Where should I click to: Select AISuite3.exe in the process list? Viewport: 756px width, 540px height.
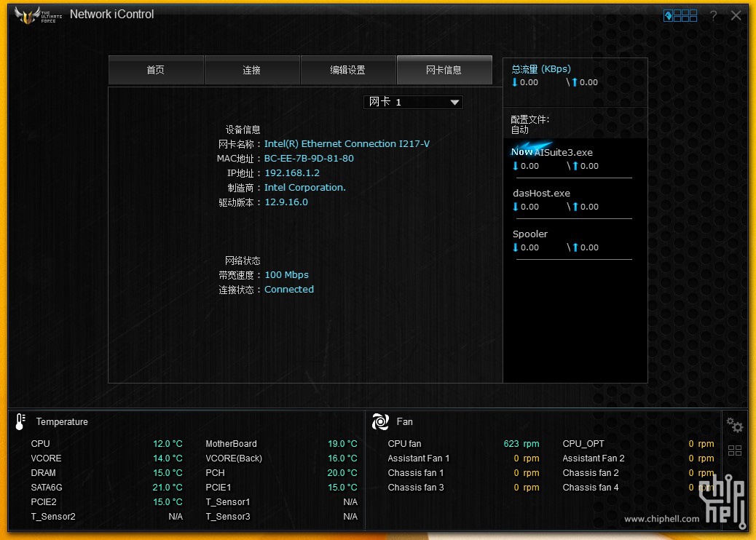(563, 153)
